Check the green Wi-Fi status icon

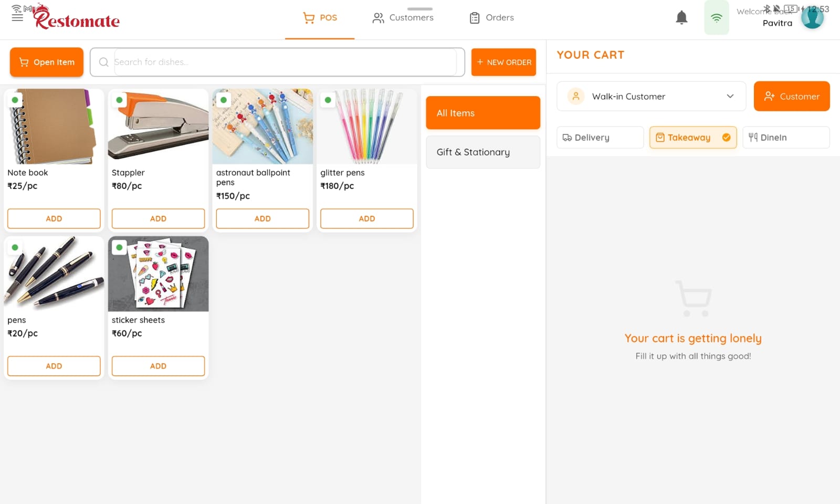(x=716, y=17)
